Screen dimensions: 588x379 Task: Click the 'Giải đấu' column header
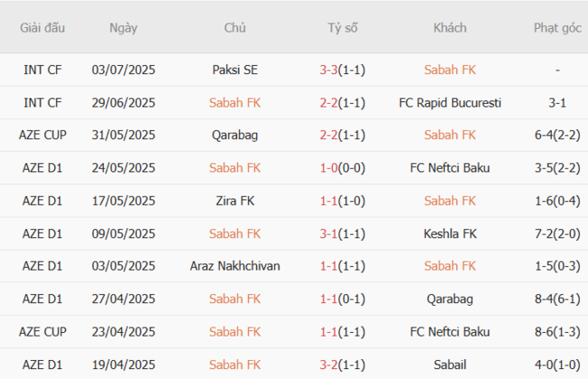[x=43, y=27]
